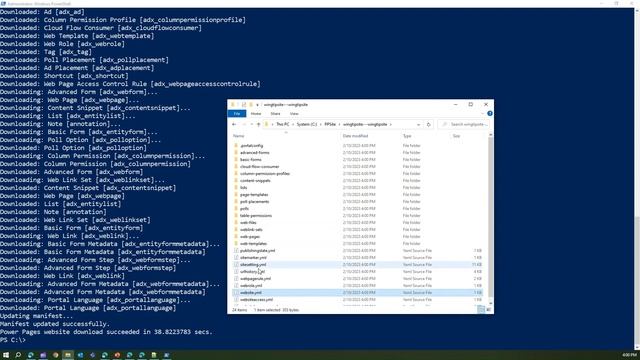Open the address bar history dropdown
Viewport: 640px width, 360px height.
[418, 124]
